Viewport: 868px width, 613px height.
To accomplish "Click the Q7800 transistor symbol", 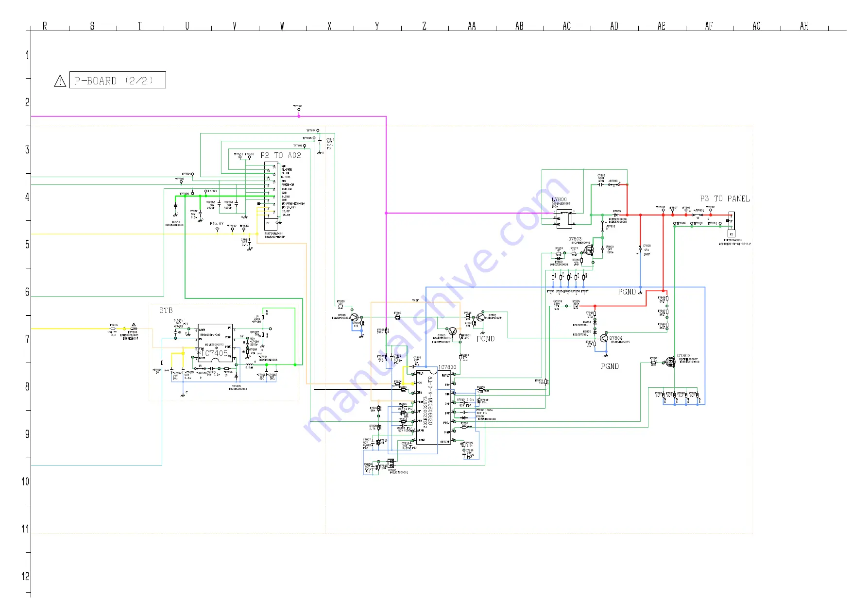I will pos(453,331).
